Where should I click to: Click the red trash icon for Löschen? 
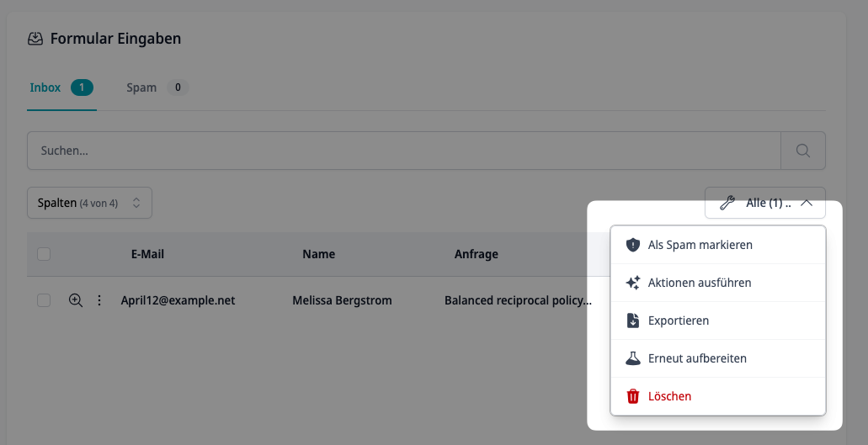(633, 396)
